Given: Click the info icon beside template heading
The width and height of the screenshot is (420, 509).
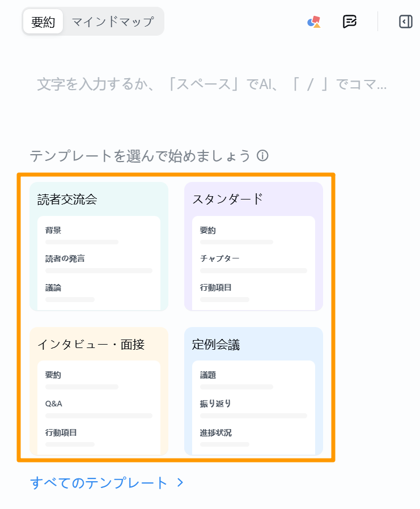Looking at the screenshot, I should click(x=262, y=155).
